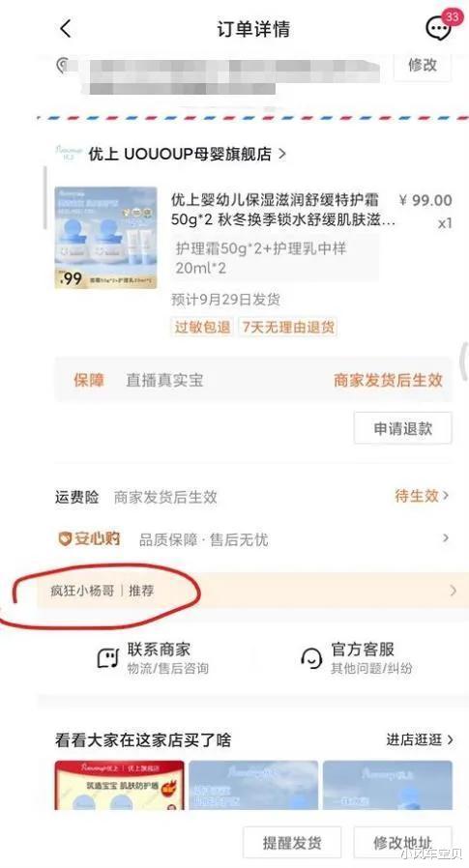Tap the 过敏包退 tag

[x=202, y=327]
